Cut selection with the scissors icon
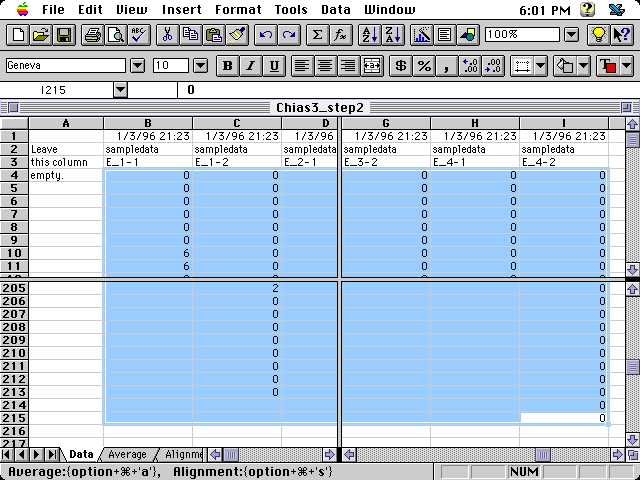This screenshot has width=640, height=480. (167, 35)
